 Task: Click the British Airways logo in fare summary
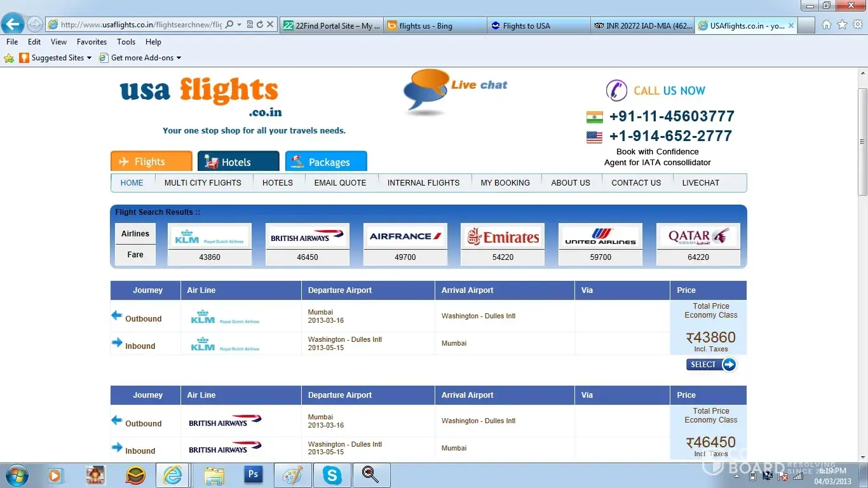tap(308, 237)
